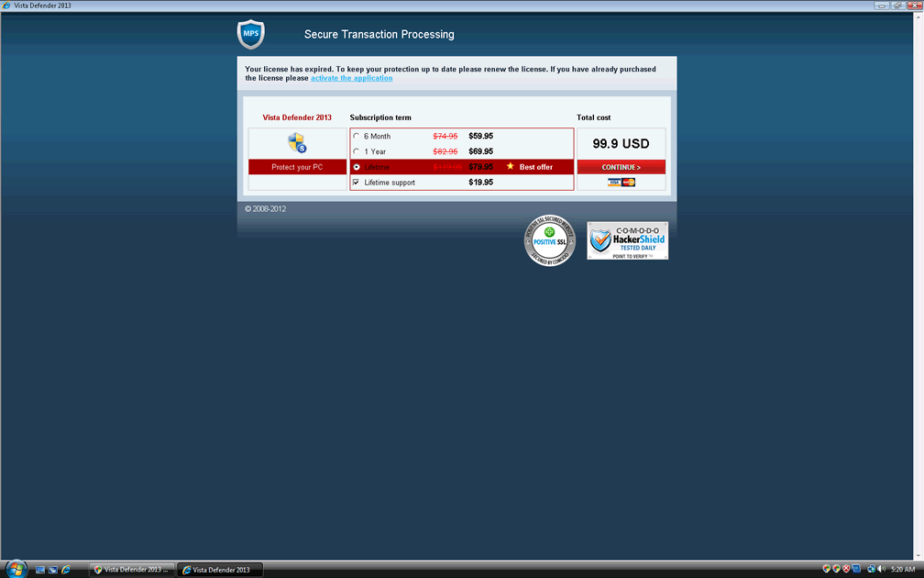Launch Internet Explorer from Quick Launch
This screenshot has height=578, width=924.
(x=66, y=570)
